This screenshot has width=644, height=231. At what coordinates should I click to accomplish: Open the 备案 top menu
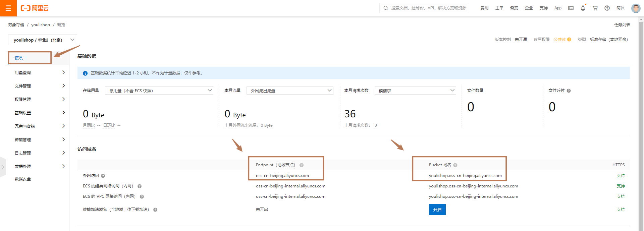(514, 8)
